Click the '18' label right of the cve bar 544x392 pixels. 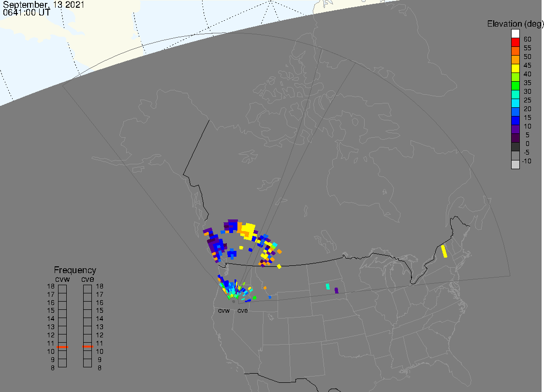click(x=100, y=286)
